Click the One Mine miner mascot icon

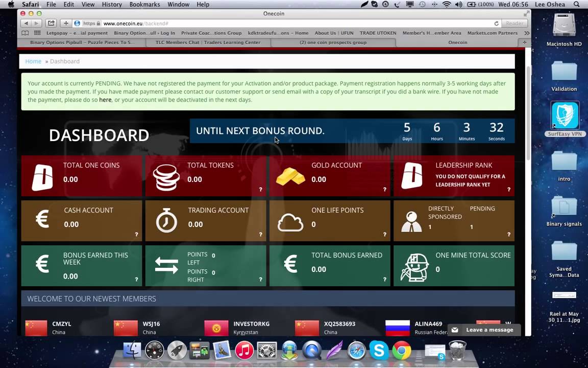[414, 267]
